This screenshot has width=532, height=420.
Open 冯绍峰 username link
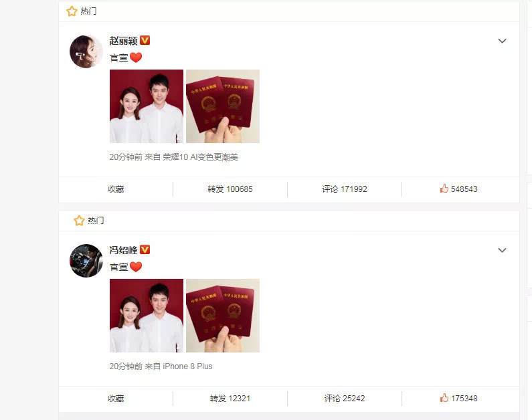(x=123, y=250)
